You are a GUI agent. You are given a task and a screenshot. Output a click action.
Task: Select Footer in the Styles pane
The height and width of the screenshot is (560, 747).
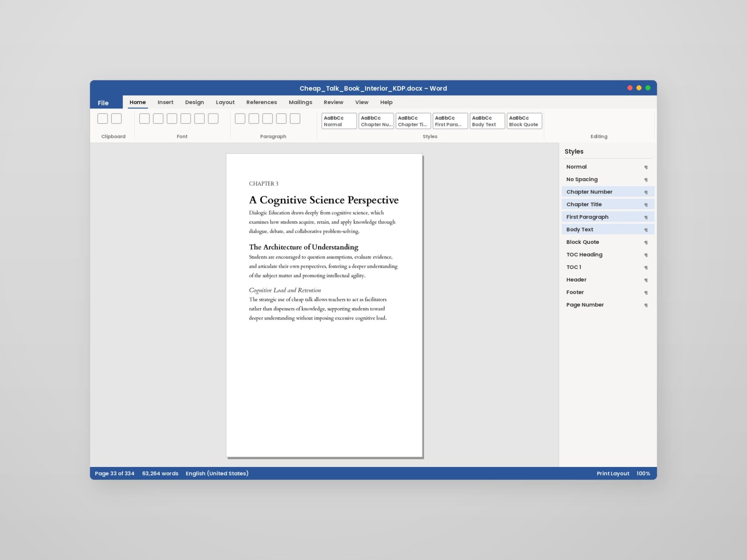pos(608,292)
